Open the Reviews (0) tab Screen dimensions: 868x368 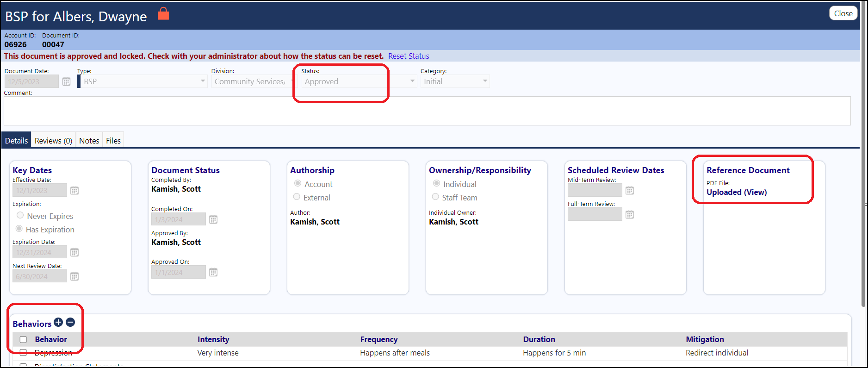point(54,141)
